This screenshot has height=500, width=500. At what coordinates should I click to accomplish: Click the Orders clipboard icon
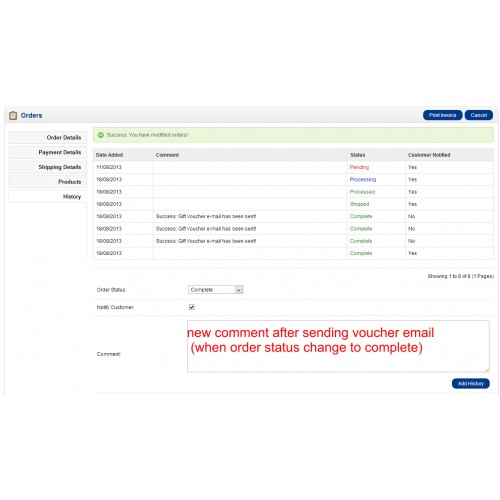[13, 115]
